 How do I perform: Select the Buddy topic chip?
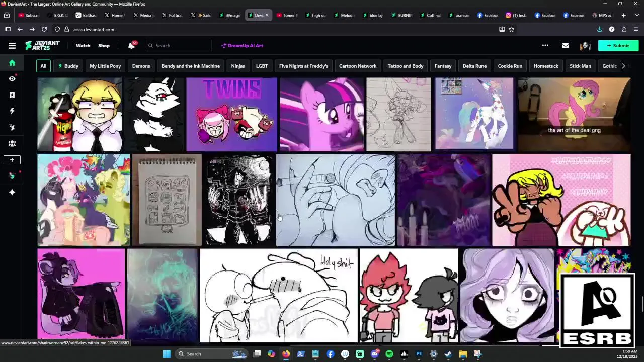68,66
